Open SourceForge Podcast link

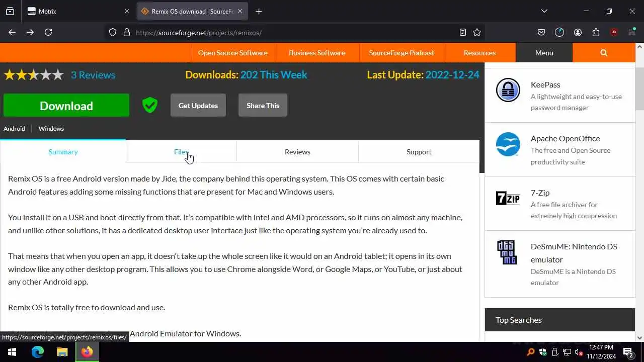click(401, 53)
